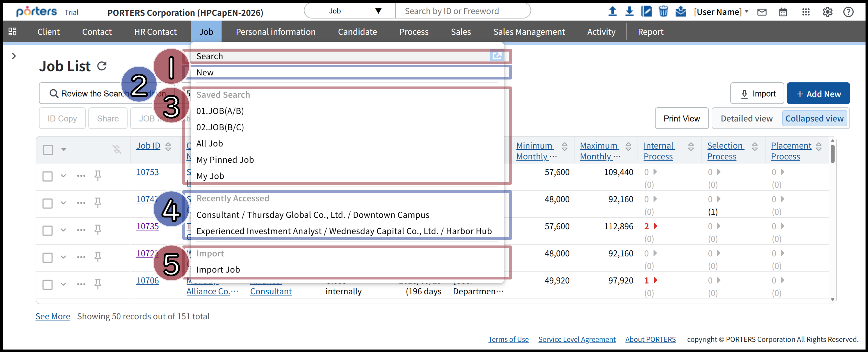Check the checkbox for job 10706 row
Image resolution: width=868 pixels, height=352 pixels.
tap(48, 285)
